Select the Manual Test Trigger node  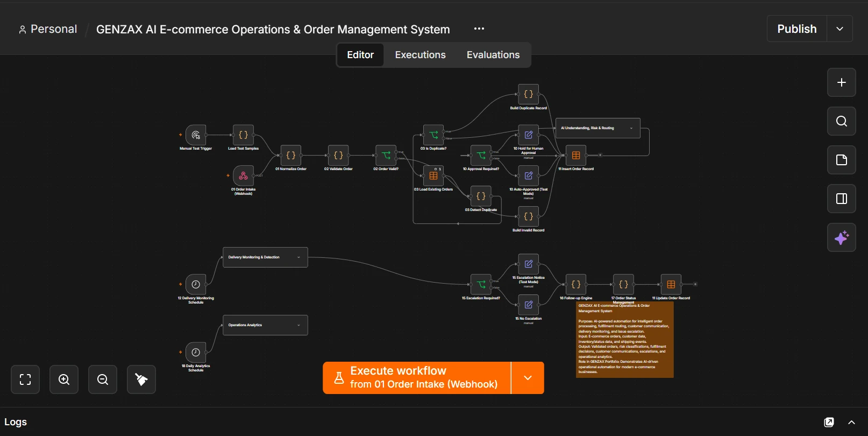(196, 135)
